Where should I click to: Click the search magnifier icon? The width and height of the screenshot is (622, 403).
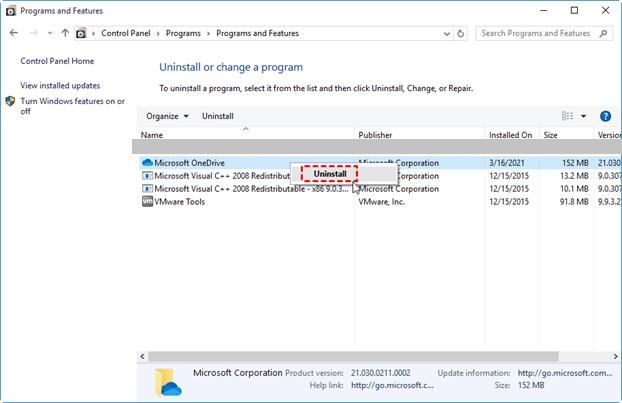(606, 33)
